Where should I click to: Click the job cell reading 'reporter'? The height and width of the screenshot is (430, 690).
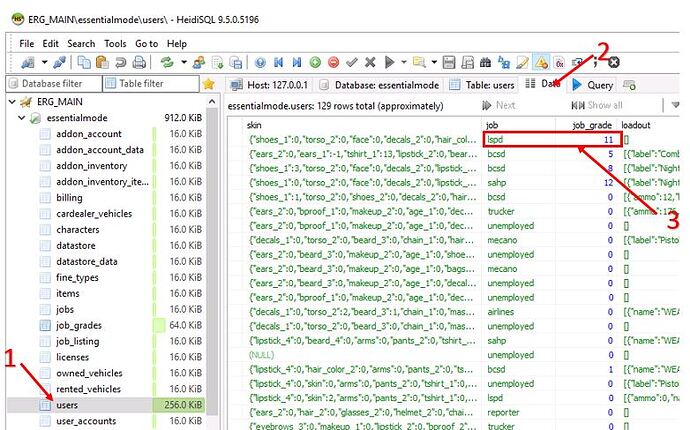coord(519,412)
